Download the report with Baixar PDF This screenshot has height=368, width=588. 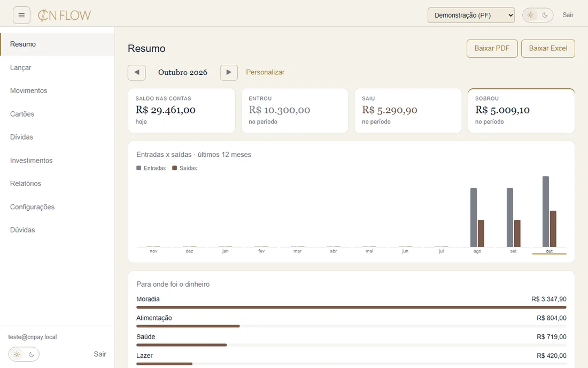pos(492,48)
